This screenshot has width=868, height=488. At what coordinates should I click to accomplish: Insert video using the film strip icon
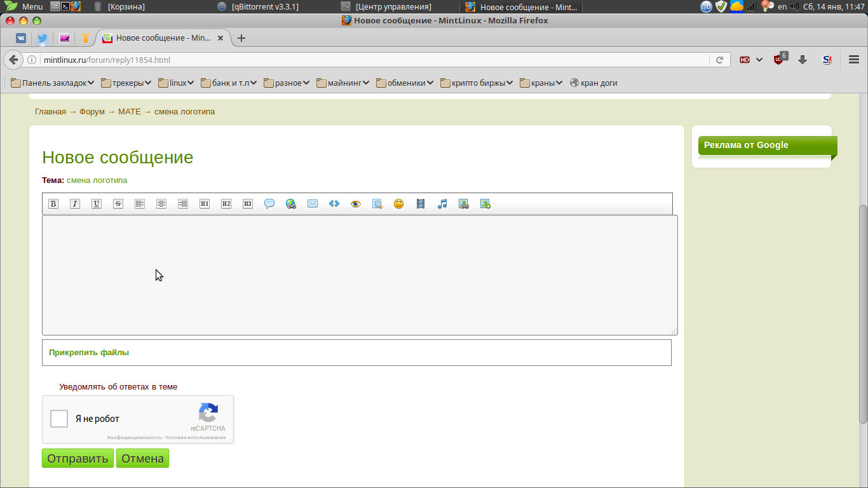click(x=421, y=204)
